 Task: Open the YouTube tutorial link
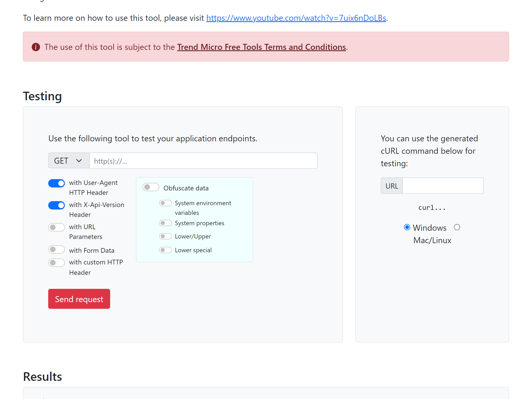296,18
